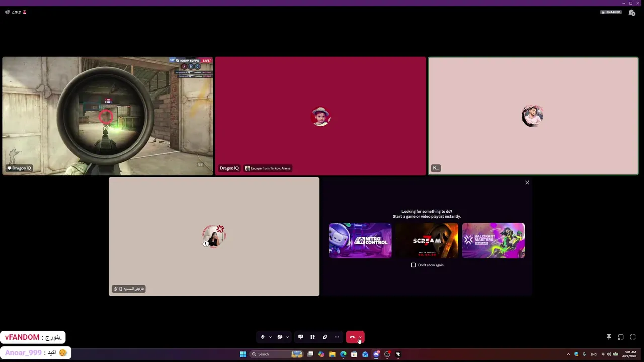Open OBS Studio from taskbar
The image size is (644, 362).
(387, 354)
